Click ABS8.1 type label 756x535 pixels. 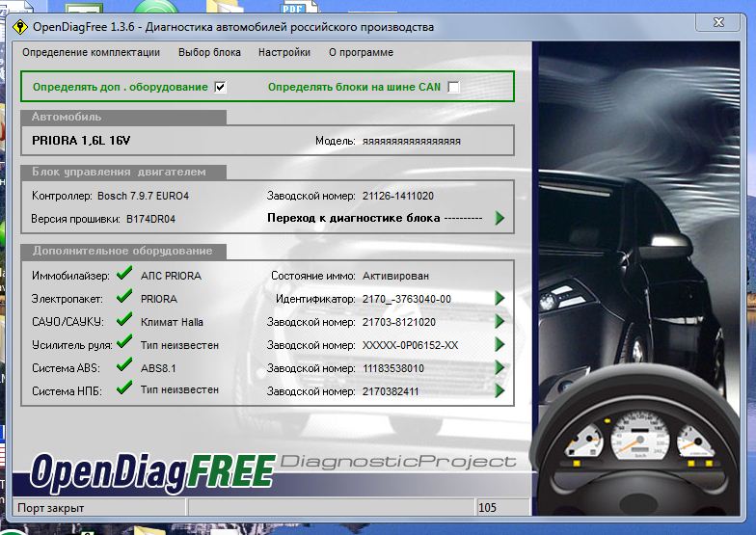coord(158,368)
